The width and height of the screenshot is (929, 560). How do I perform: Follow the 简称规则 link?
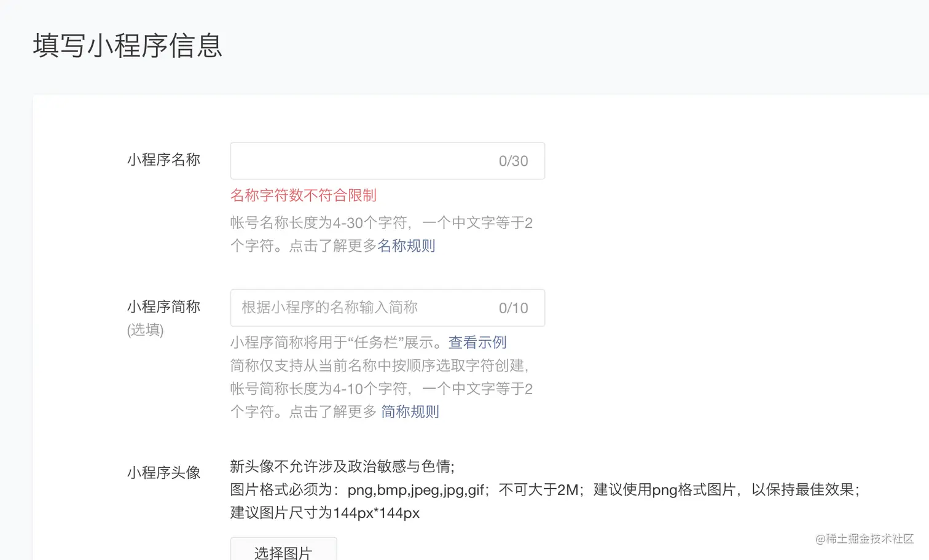pos(410,411)
